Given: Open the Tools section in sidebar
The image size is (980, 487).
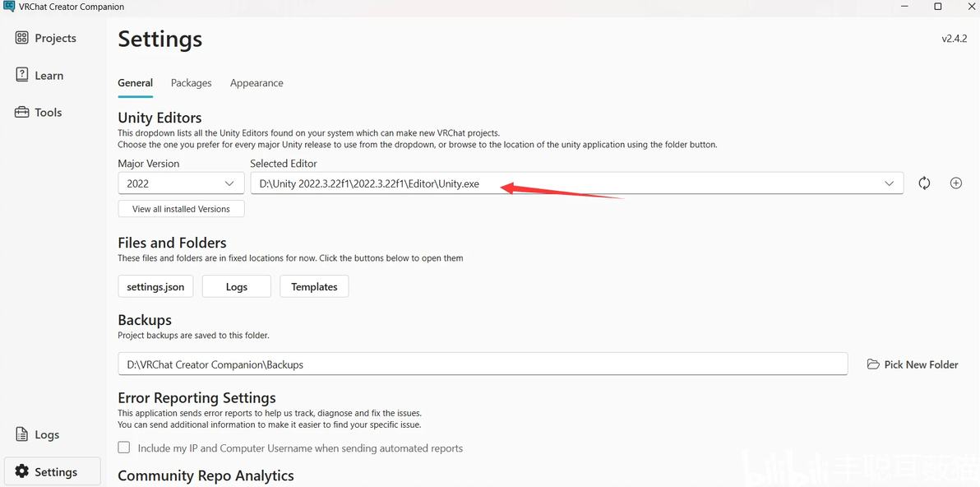Looking at the screenshot, I should tap(39, 113).
